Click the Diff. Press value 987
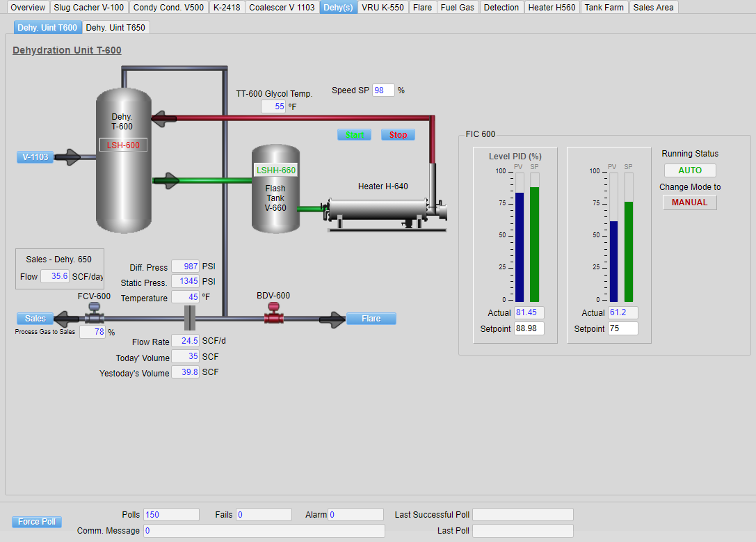 tap(185, 266)
